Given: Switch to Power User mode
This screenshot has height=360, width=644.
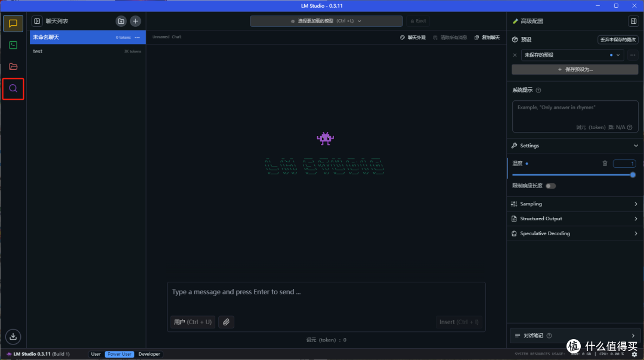Looking at the screenshot, I should [x=119, y=354].
